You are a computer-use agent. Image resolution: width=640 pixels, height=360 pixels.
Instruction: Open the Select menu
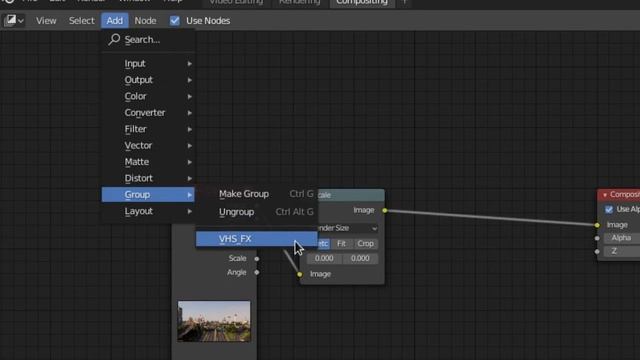tap(82, 20)
